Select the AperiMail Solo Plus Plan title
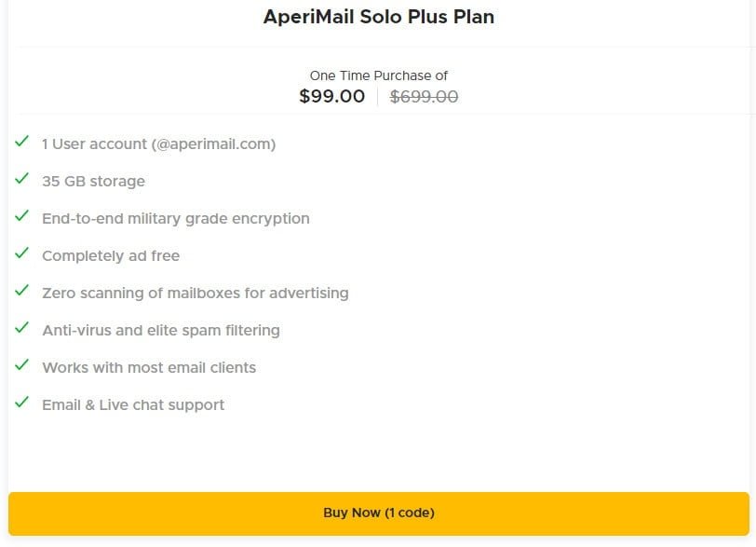 click(x=378, y=17)
